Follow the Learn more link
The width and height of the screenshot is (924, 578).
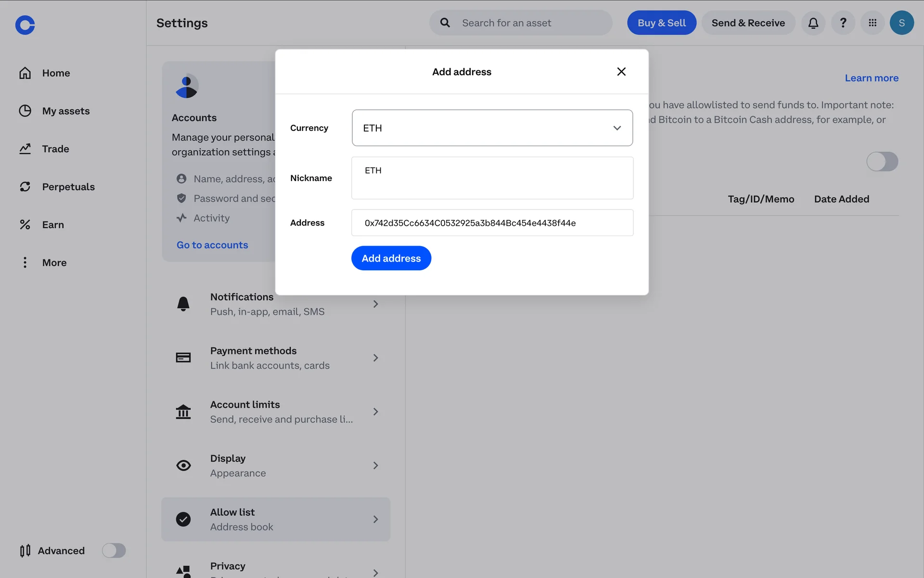871,78
